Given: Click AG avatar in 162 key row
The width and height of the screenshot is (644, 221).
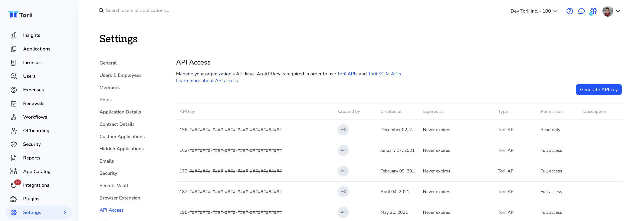Looking at the screenshot, I should coord(343,150).
